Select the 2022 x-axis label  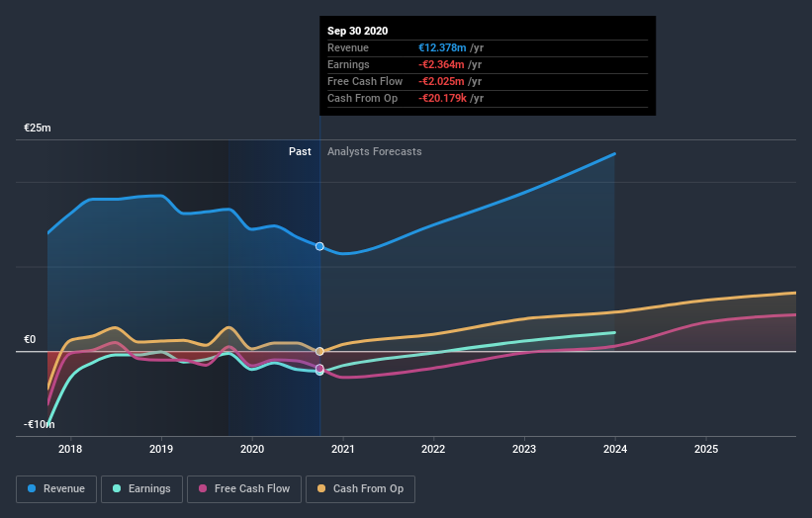433,449
